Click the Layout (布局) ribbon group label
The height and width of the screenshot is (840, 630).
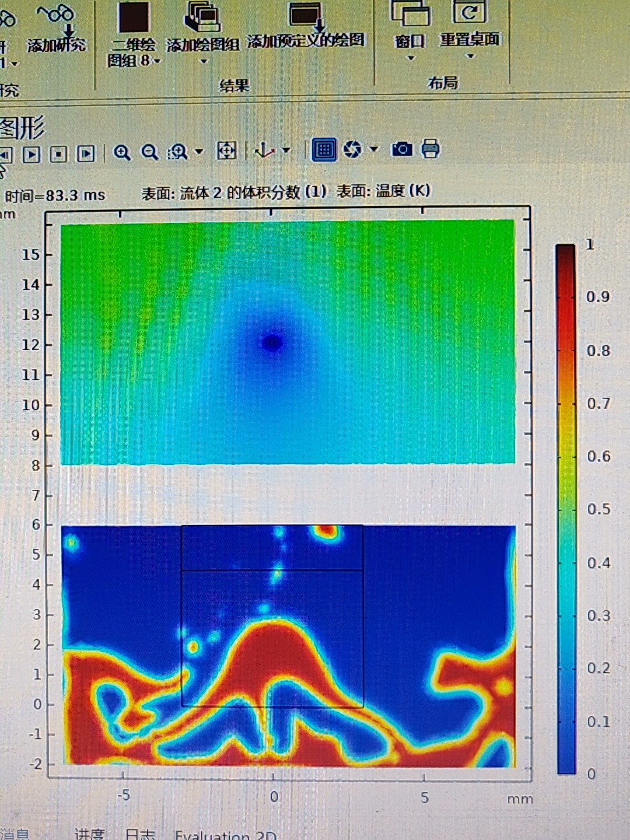pyautogui.click(x=443, y=83)
